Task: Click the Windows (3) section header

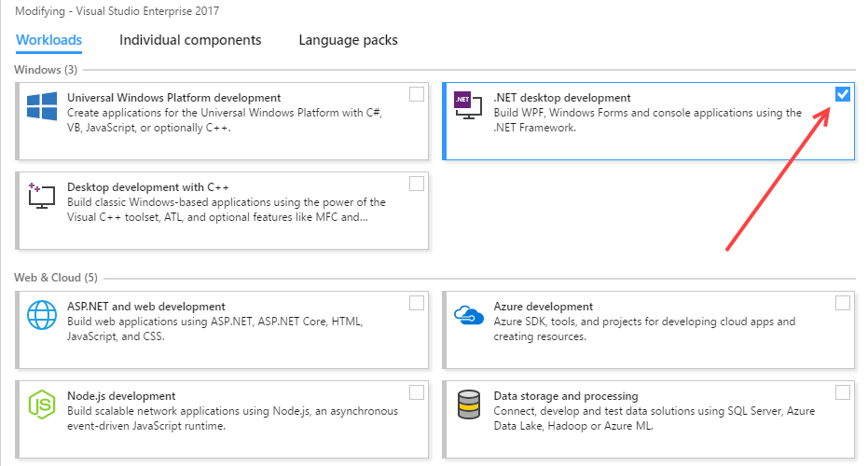Action: coord(46,70)
